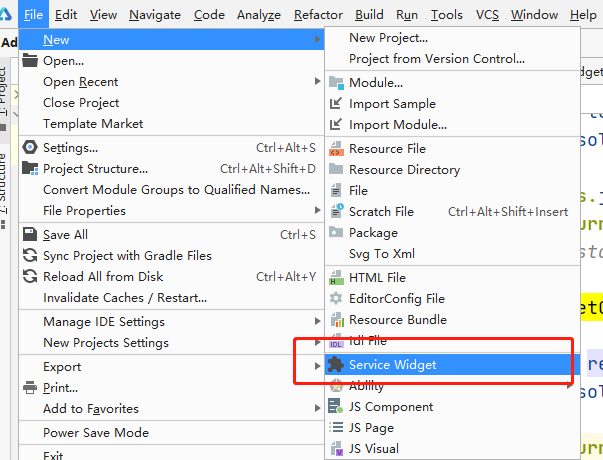
Task: Select New Project from Version Control
Action: [437, 59]
